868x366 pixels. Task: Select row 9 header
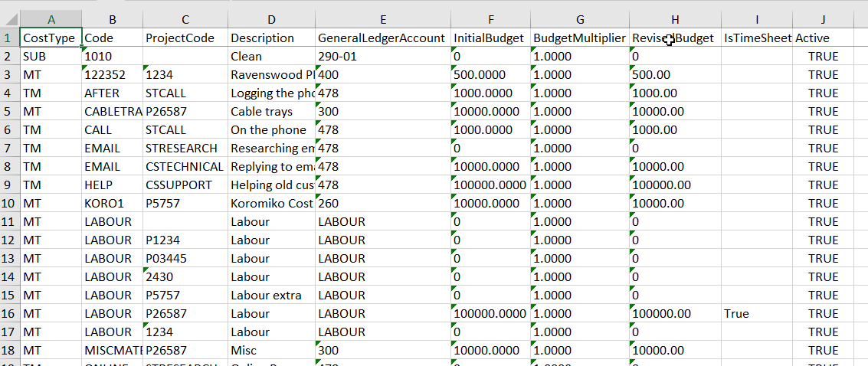point(9,185)
